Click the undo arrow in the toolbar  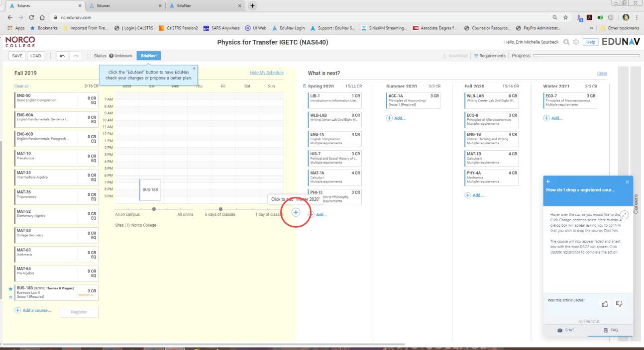tap(62, 56)
